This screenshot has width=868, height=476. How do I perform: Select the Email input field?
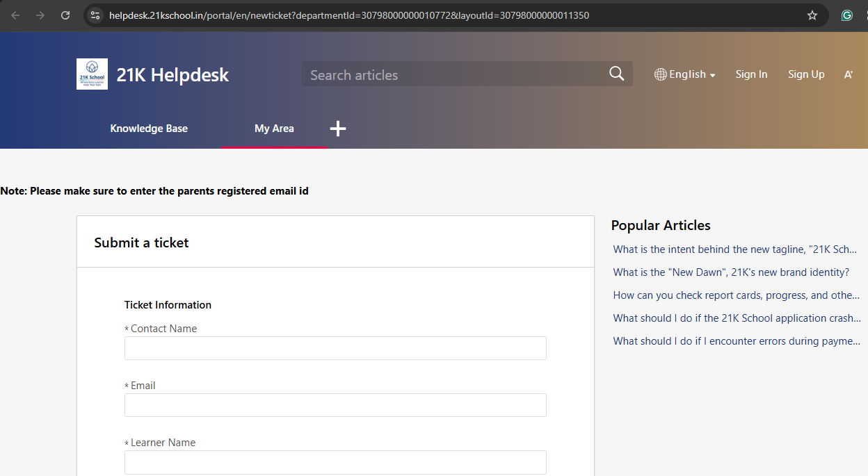[335, 405]
